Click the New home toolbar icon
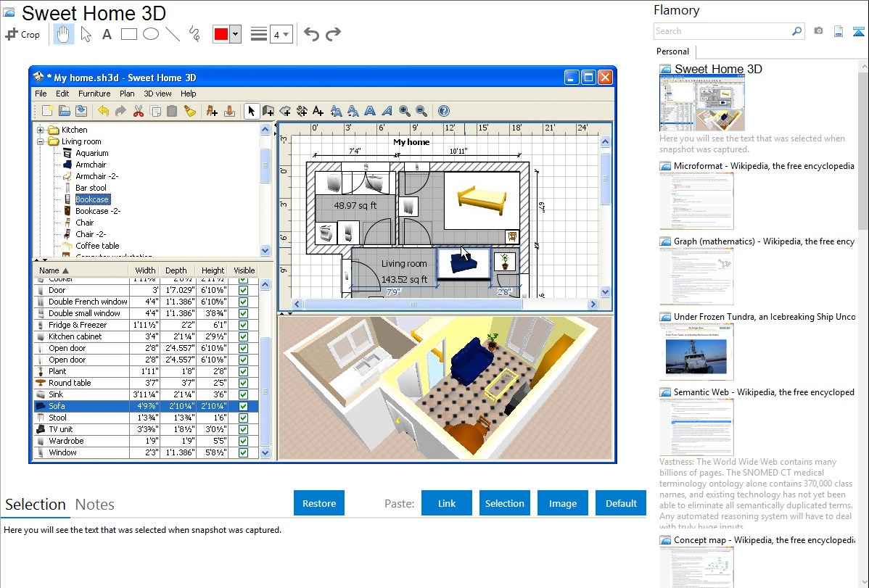 (47, 111)
